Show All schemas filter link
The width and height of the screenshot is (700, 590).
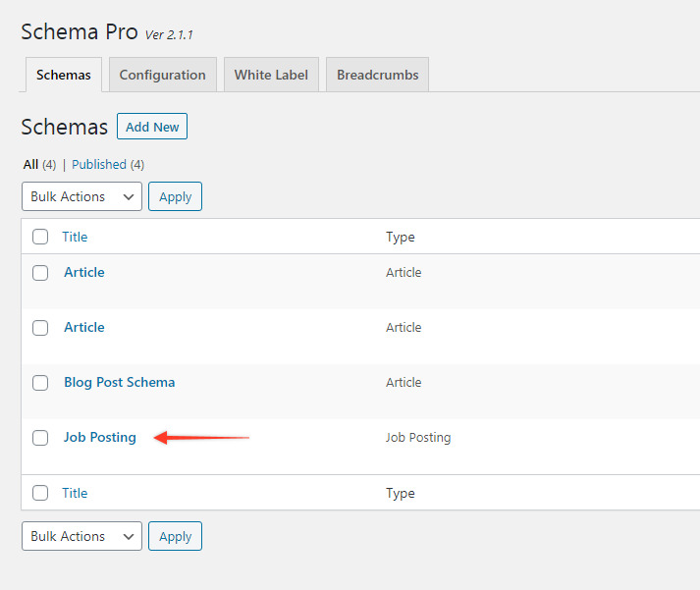(30, 164)
